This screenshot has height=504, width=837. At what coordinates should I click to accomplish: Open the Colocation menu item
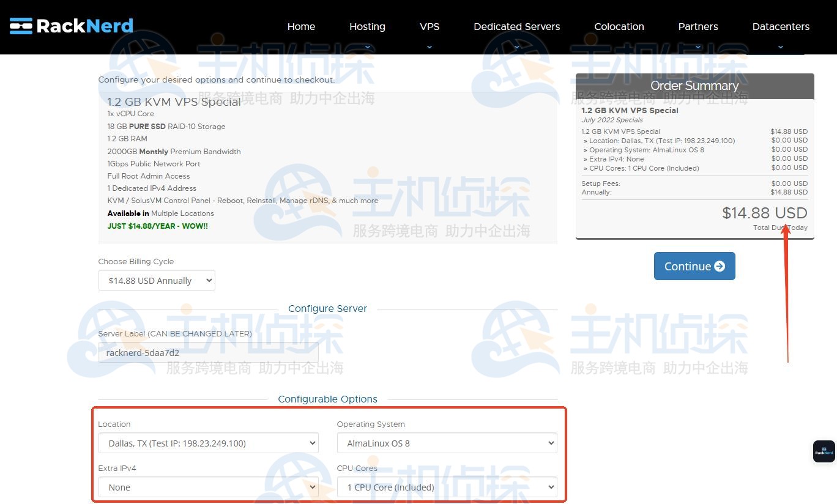pos(619,26)
